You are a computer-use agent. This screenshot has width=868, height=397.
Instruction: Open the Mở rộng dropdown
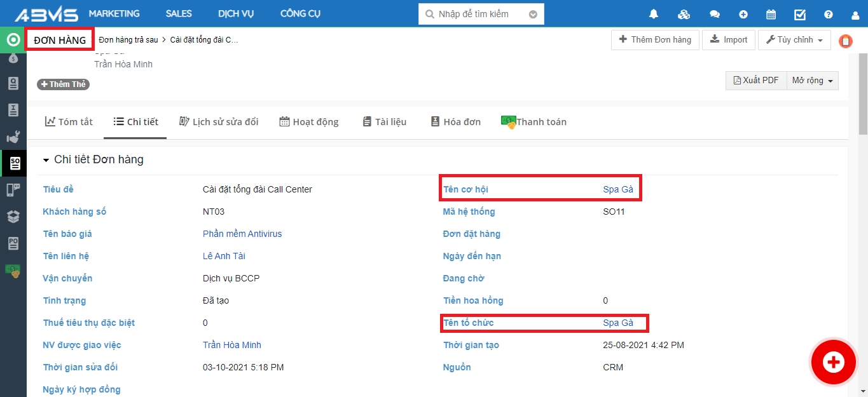[x=812, y=81]
